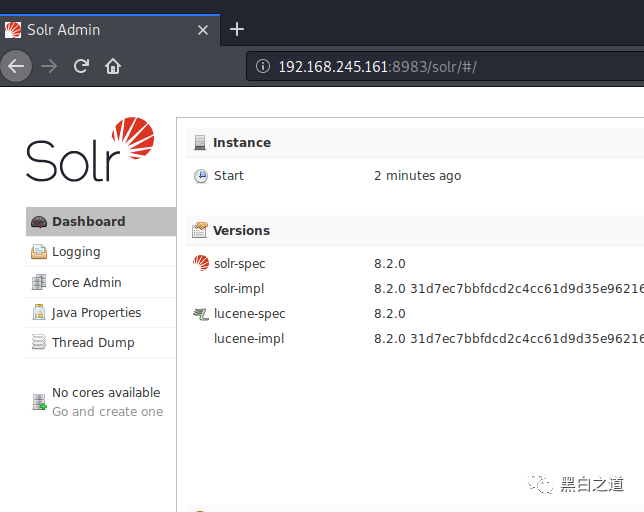Open the Dashboard menu item
This screenshot has width=644, height=512.
click(x=101, y=222)
